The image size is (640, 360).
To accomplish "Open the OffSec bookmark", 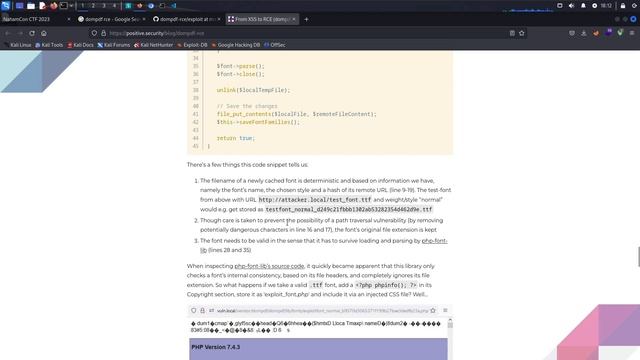I will [275, 45].
